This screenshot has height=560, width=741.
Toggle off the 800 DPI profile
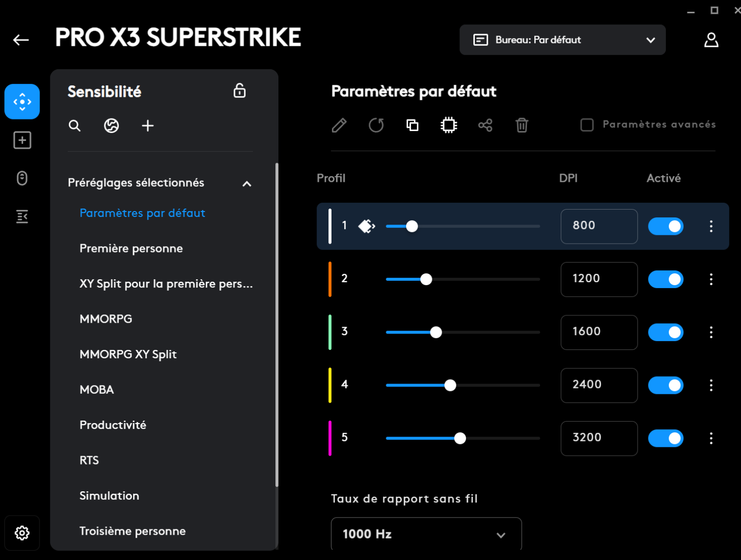point(665,226)
